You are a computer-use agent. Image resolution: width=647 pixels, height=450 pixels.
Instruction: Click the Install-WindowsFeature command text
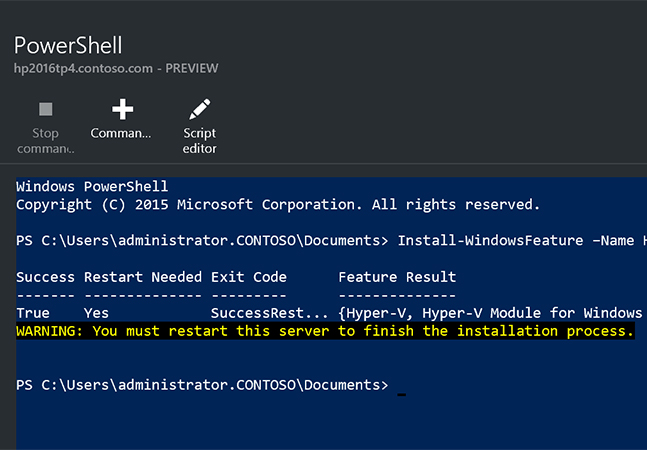[522, 240]
